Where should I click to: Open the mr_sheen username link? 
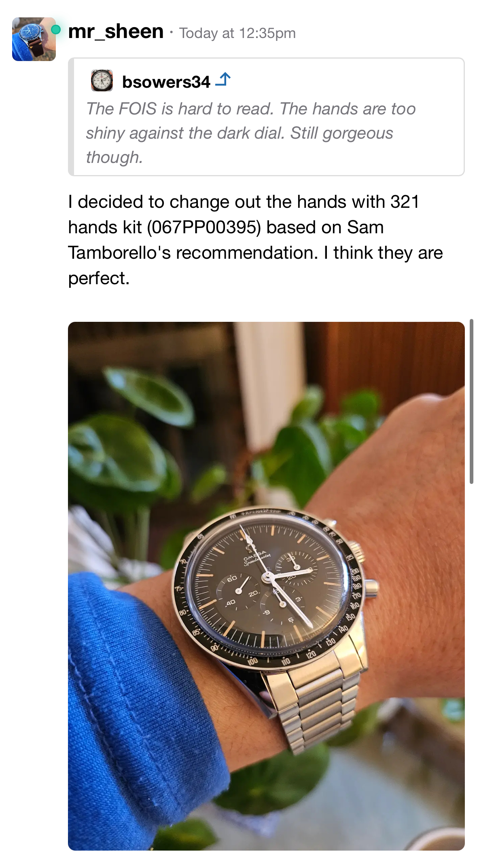click(x=116, y=32)
